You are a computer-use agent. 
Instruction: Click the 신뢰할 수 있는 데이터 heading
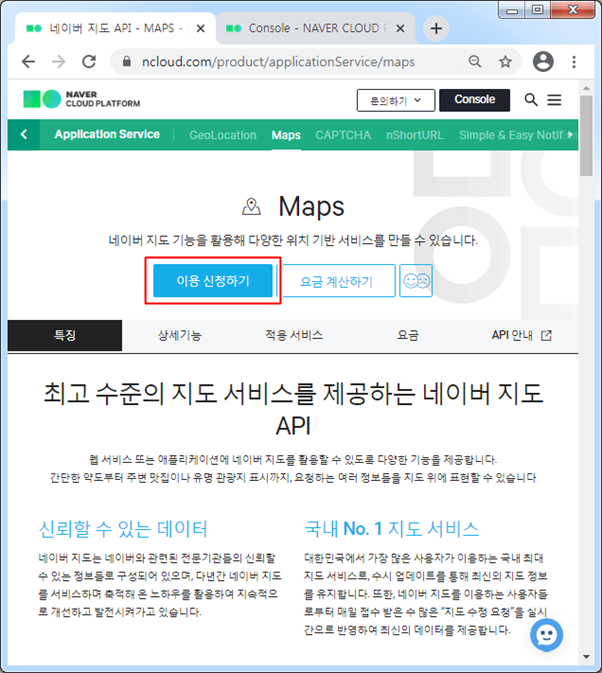[123, 529]
